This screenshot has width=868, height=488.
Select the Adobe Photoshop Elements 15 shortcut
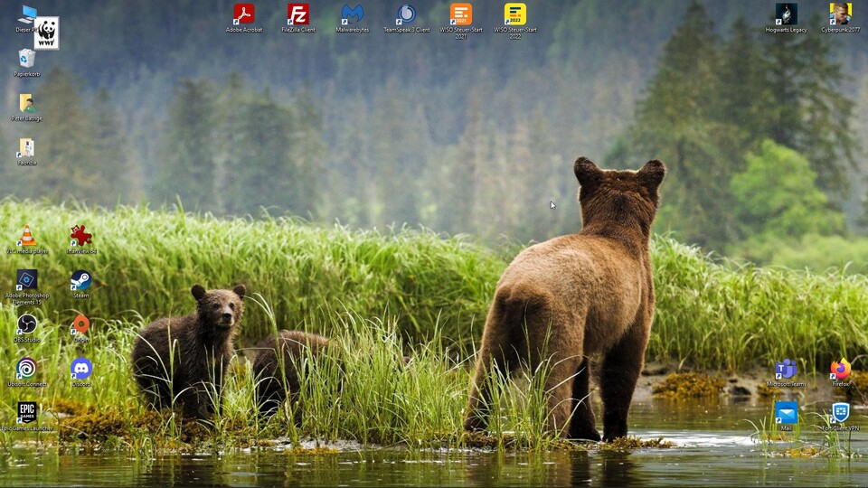(x=26, y=286)
